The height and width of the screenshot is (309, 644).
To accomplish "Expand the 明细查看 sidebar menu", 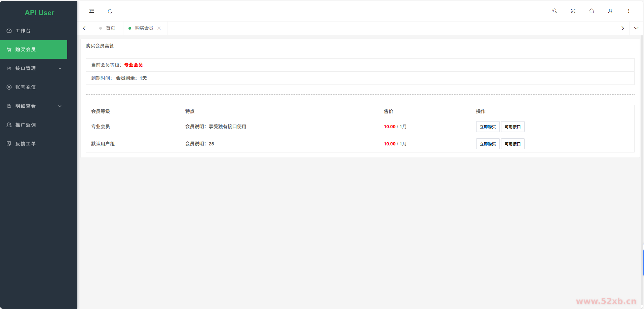I will [34, 106].
